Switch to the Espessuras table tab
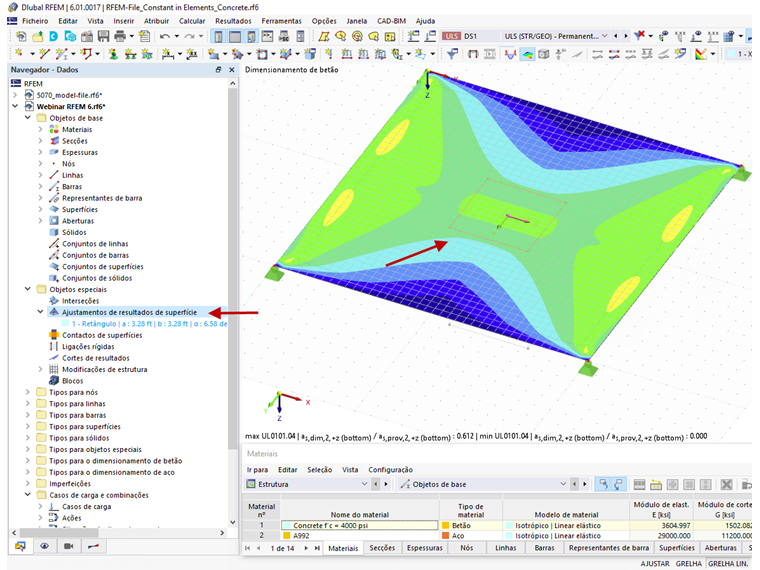Image resolution: width=760 pixels, height=570 pixels. pyautogui.click(x=425, y=548)
